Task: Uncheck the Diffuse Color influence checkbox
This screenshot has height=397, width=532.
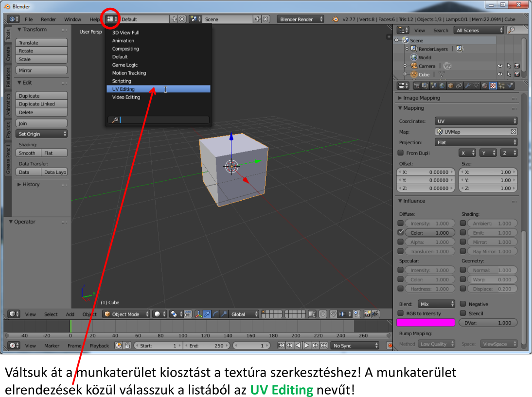Action: (x=400, y=233)
